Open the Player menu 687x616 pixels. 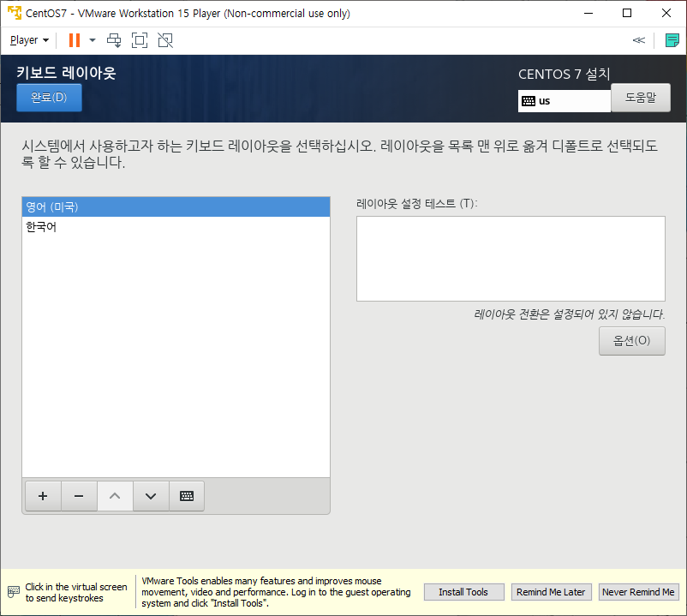(x=29, y=40)
